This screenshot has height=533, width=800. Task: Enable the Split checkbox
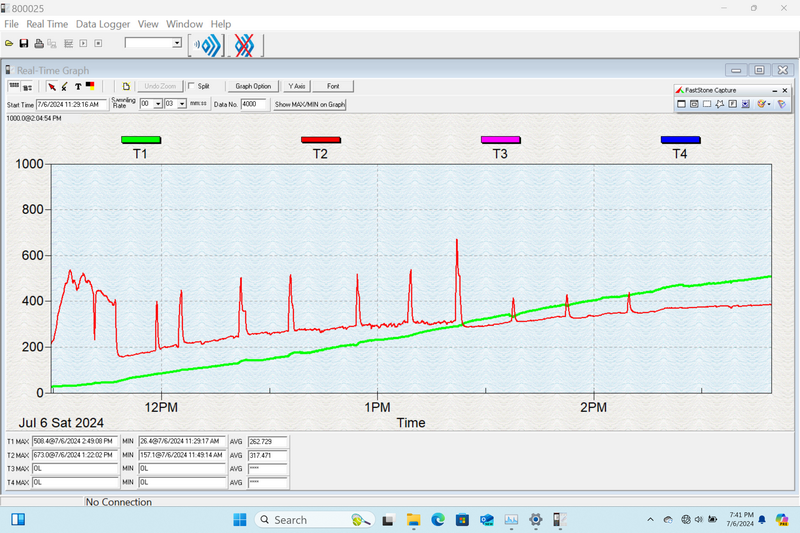pos(192,87)
